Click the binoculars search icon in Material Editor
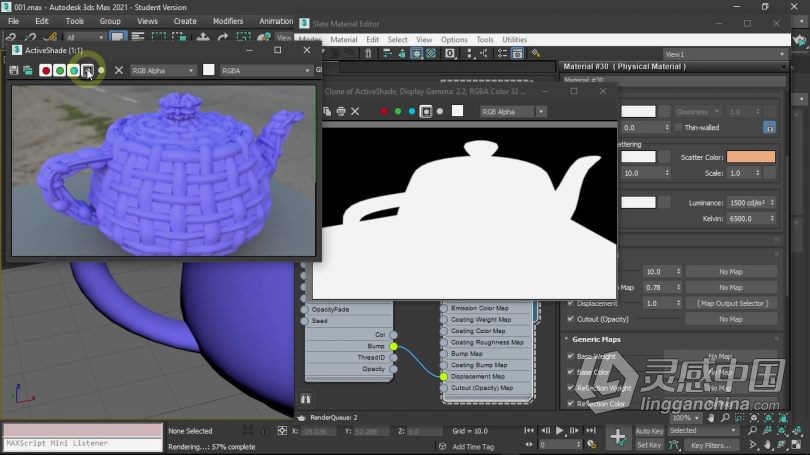 (305, 399)
